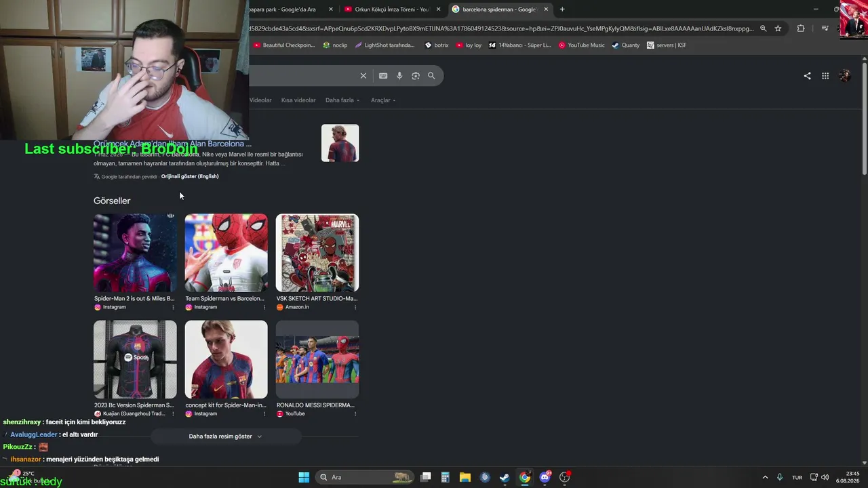Open the volume control in system tray
The height and width of the screenshot is (488, 868).
click(825, 477)
